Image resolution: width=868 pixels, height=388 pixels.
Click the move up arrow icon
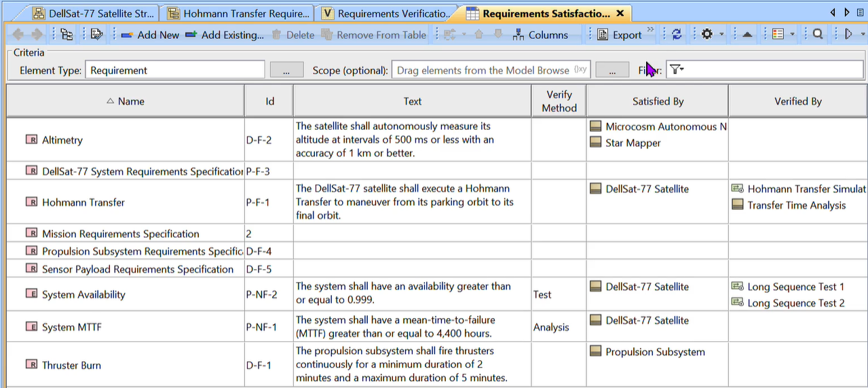[x=478, y=35]
